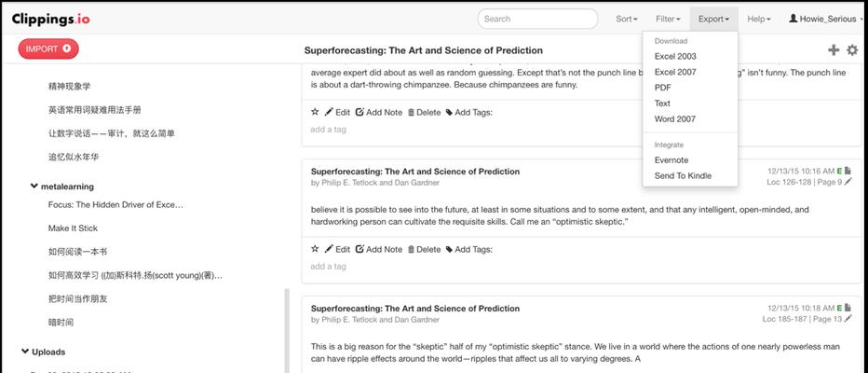
Task: Click the document icon on the 10:18 AM clipping
Action: pos(848,308)
